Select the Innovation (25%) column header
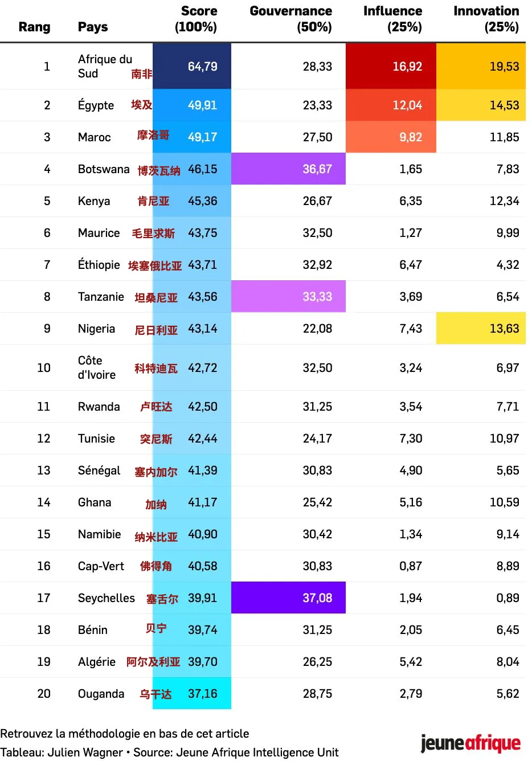This screenshot has height=761, width=532. (486, 19)
